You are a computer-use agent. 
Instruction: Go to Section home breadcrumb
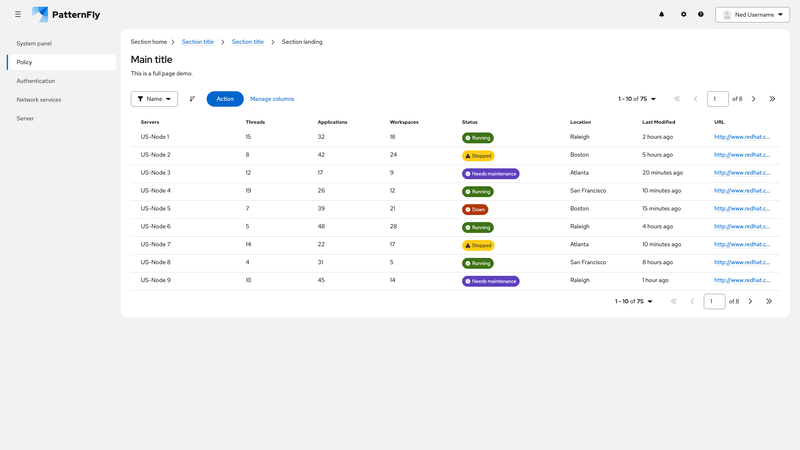148,42
